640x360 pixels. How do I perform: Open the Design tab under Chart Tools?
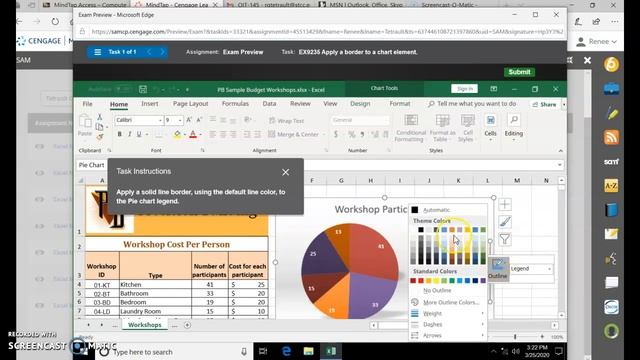click(x=360, y=104)
